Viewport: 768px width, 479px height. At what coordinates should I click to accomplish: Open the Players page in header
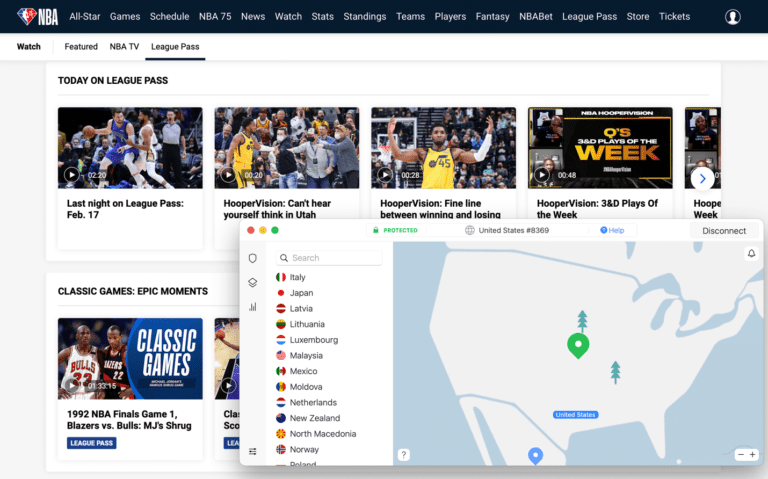click(x=450, y=17)
